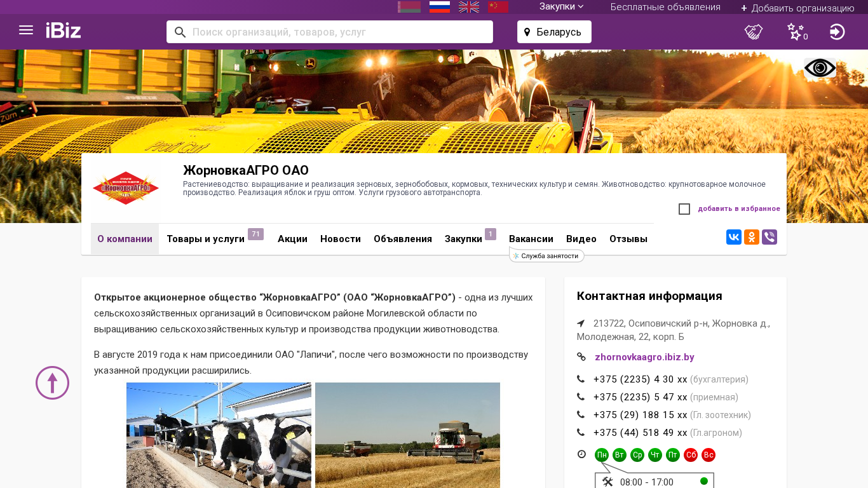Click the 'добавить в избранное' link text
This screenshot has width=868, height=488.
pos(739,208)
